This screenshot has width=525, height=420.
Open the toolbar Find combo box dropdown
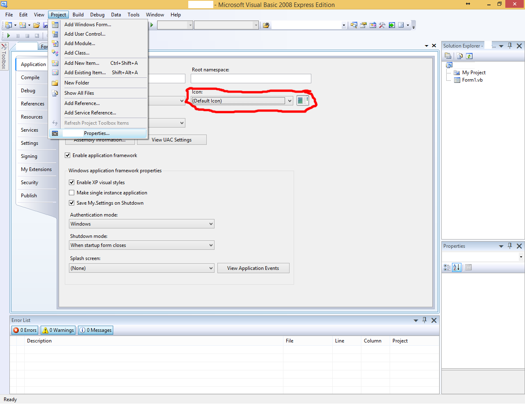tap(344, 25)
